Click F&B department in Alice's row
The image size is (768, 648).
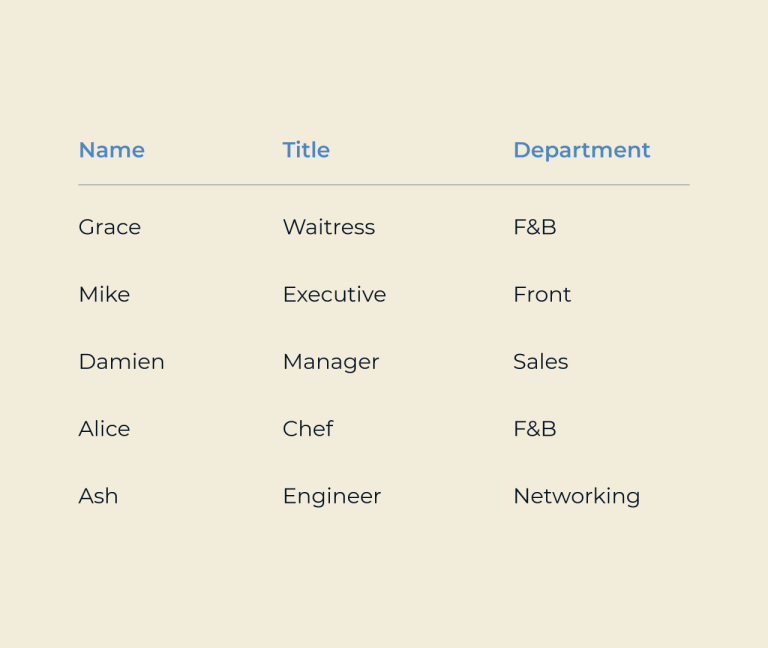535,429
